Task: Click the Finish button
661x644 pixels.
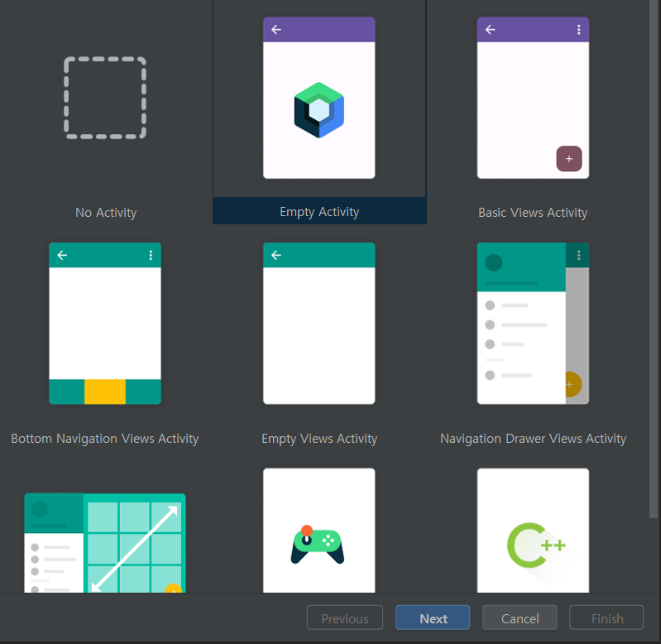Action: (606, 618)
